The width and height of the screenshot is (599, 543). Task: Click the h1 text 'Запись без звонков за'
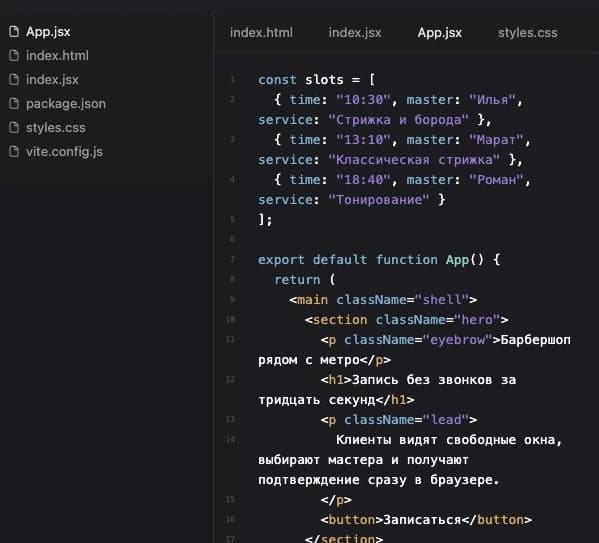click(434, 380)
